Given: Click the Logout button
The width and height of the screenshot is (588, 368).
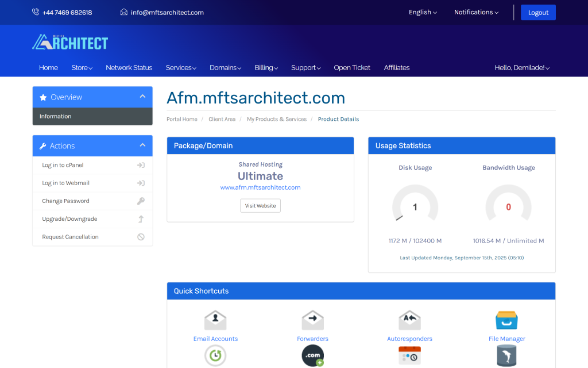Looking at the screenshot, I should 538,13.
